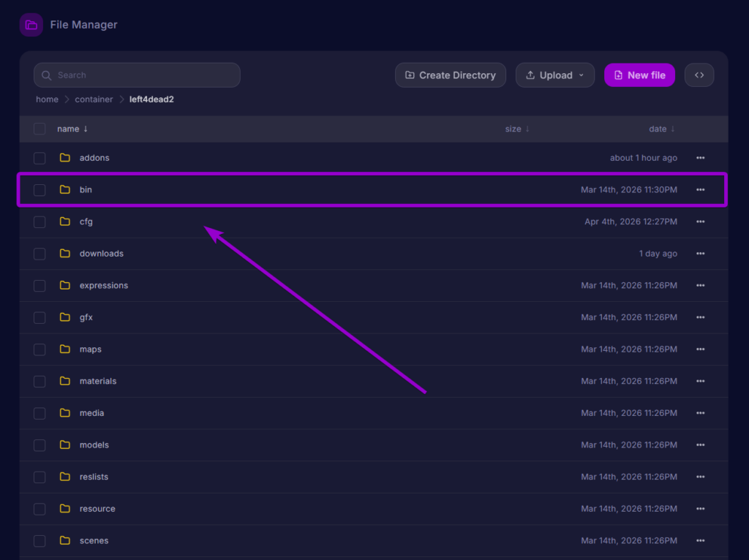This screenshot has height=560, width=749.
Task: Open the three-dot menu for cfg row
Action: click(x=700, y=222)
